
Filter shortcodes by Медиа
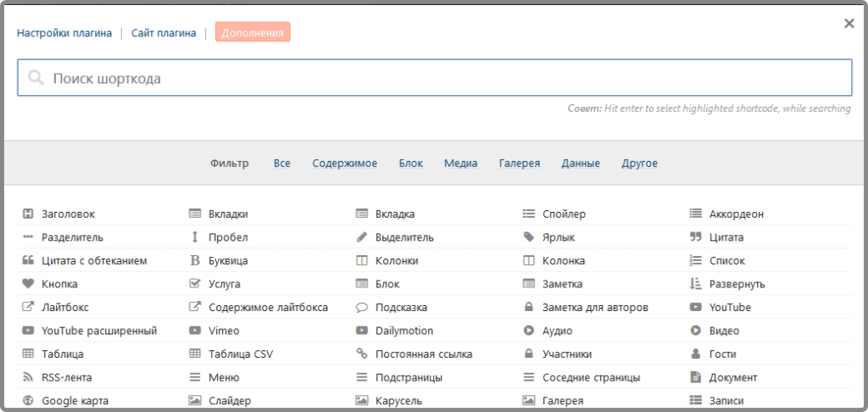[x=460, y=164]
